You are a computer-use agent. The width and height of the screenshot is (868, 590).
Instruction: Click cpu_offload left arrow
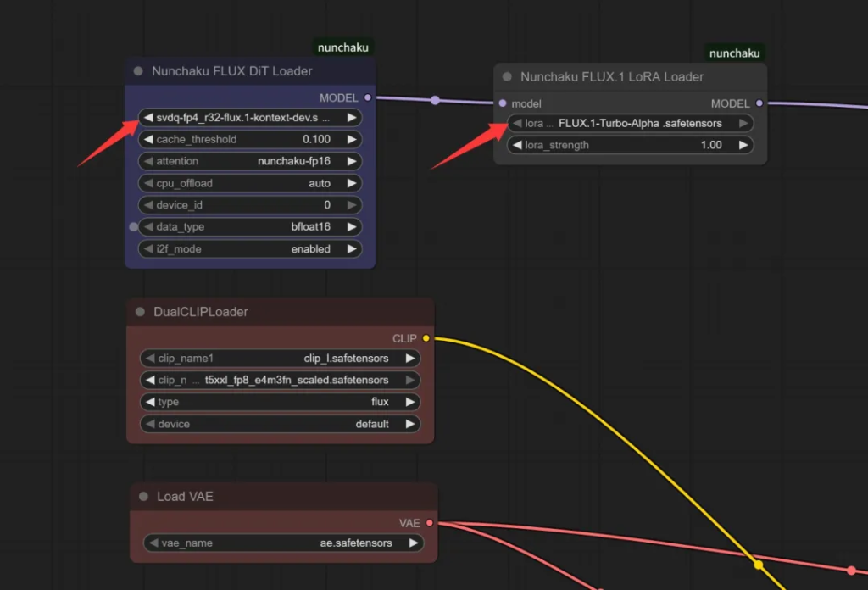[x=147, y=183]
